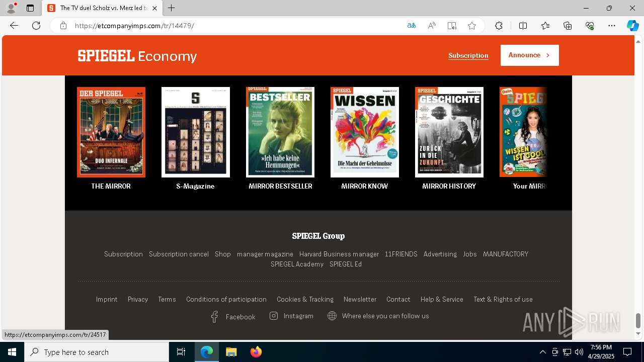Open the Subscription link in the header
Viewport: 644px width, 362px height.
(x=468, y=55)
